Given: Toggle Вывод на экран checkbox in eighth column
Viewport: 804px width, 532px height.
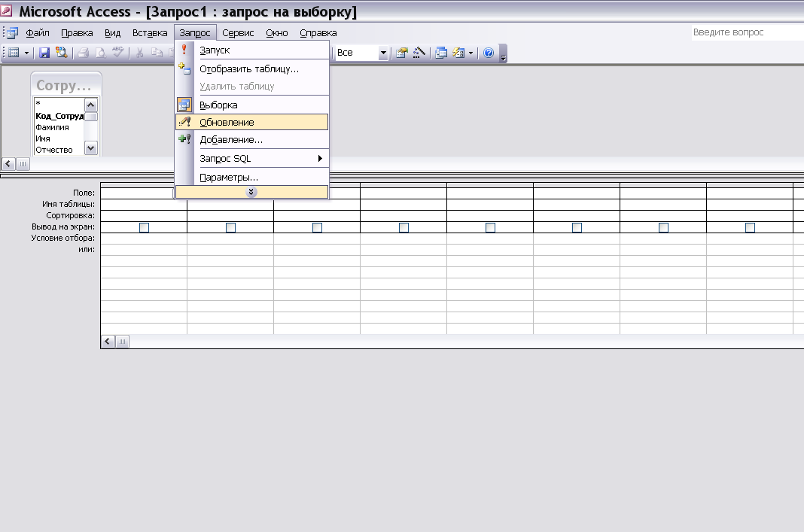Looking at the screenshot, I should click(750, 227).
